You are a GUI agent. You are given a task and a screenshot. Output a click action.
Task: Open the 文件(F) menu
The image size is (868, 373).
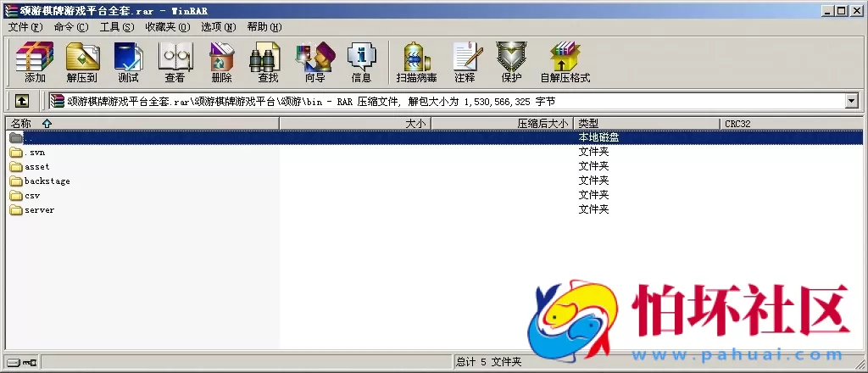click(x=25, y=27)
